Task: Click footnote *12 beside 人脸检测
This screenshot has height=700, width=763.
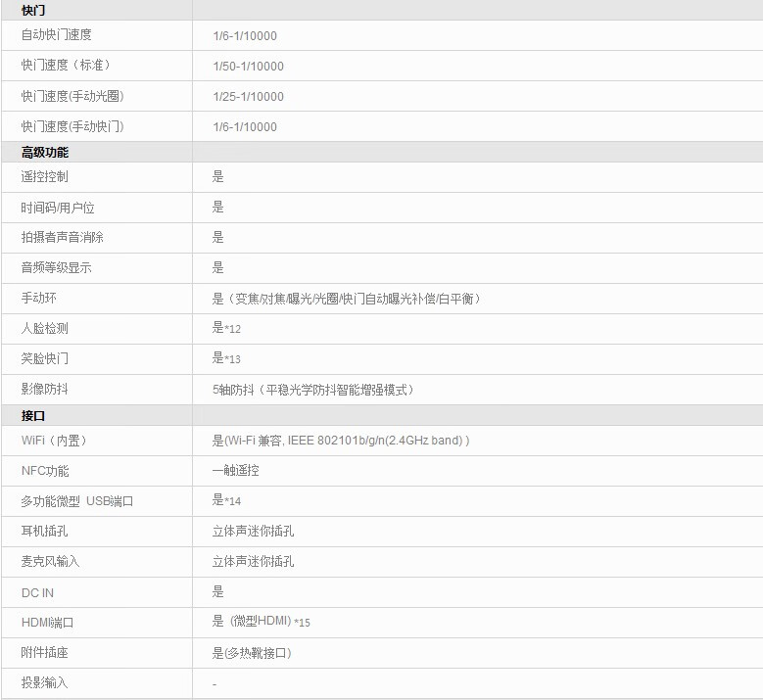Action: 233,329
